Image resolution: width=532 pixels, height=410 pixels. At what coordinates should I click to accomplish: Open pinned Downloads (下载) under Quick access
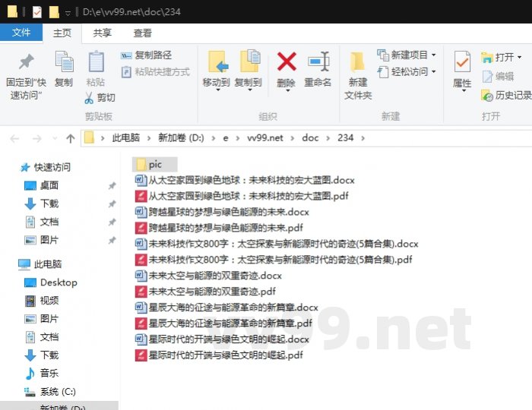(41, 203)
